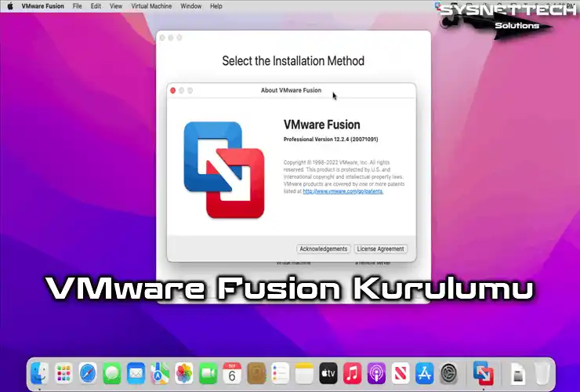
Task: Open the Help menu
Action: click(216, 6)
